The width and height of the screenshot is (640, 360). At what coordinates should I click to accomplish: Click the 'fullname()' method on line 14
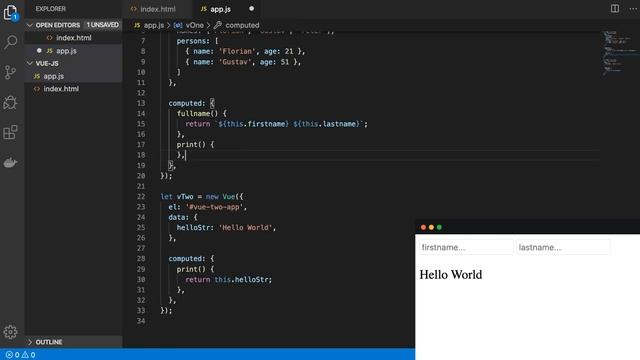click(198, 113)
